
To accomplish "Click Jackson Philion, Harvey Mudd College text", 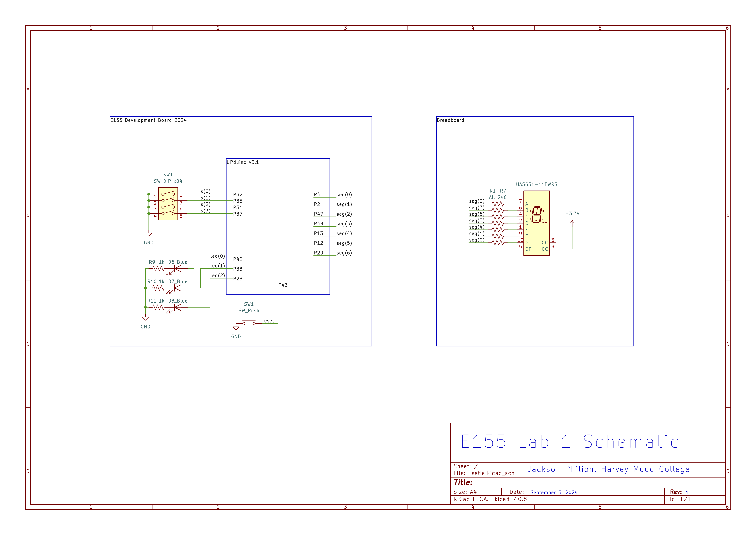I will pos(608,469).
